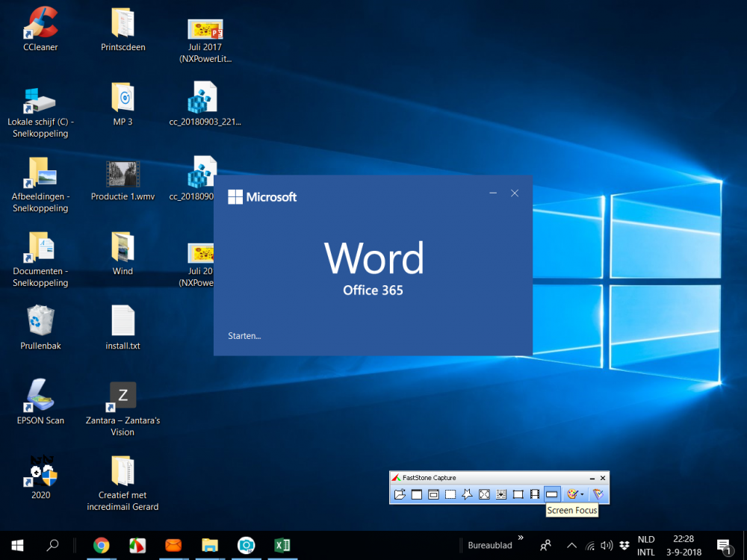The width and height of the screenshot is (747, 560).
Task: Select Capture Window/Object tool
Action: 433,494
